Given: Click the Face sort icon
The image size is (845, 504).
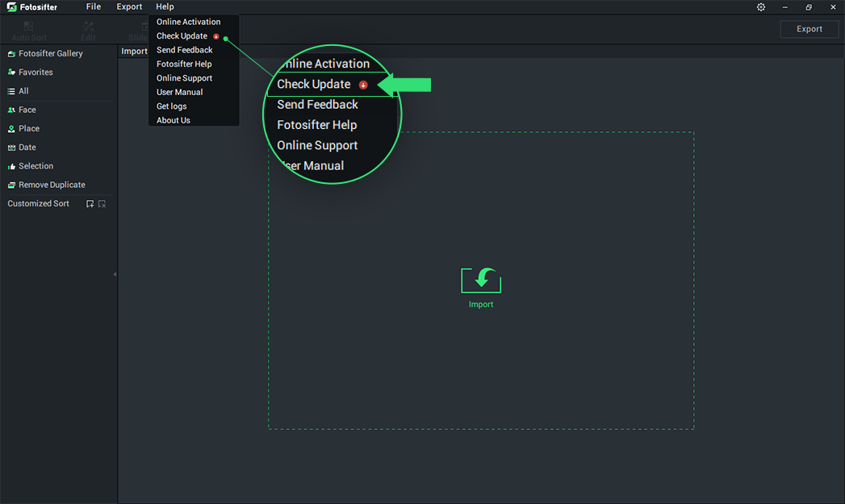Looking at the screenshot, I should tap(11, 110).
